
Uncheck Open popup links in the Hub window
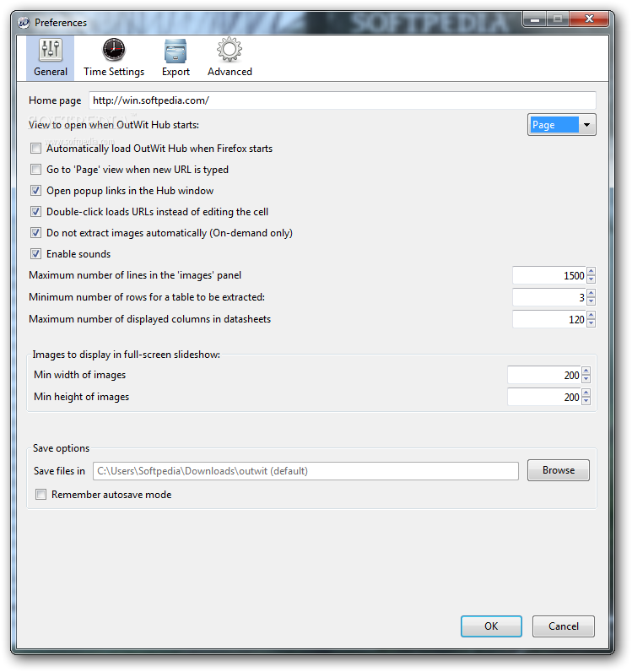[x=35, y=190]
